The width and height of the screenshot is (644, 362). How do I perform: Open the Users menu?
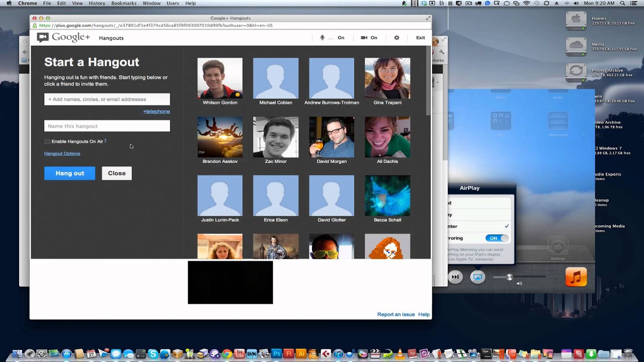(173, 3)
